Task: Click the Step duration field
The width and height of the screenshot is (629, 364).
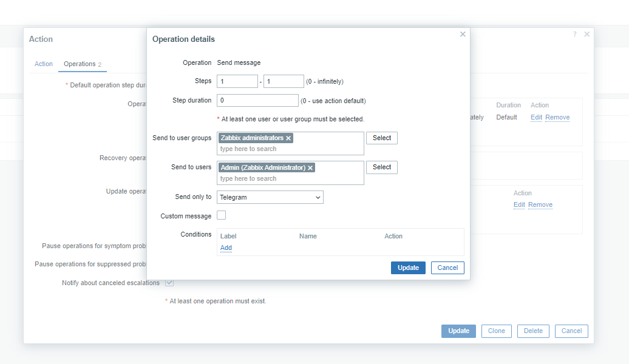Action: [x=257, y=100]
